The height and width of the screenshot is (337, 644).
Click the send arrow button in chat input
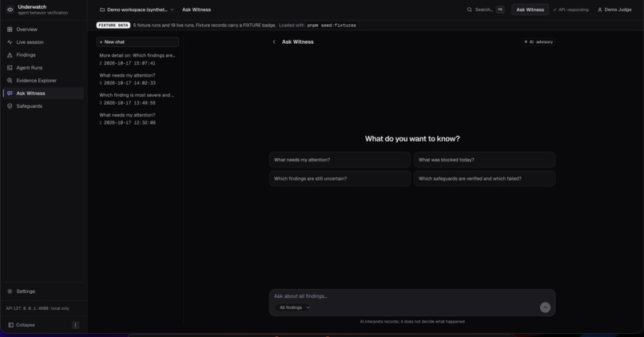click(x=545, y=307)
